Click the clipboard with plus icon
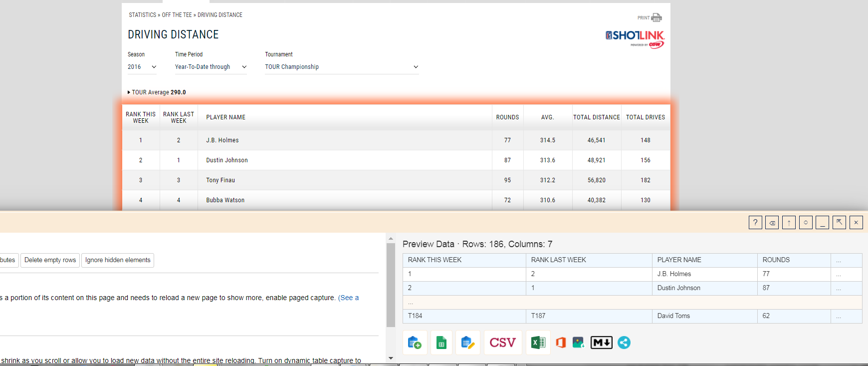 [415, 343]
